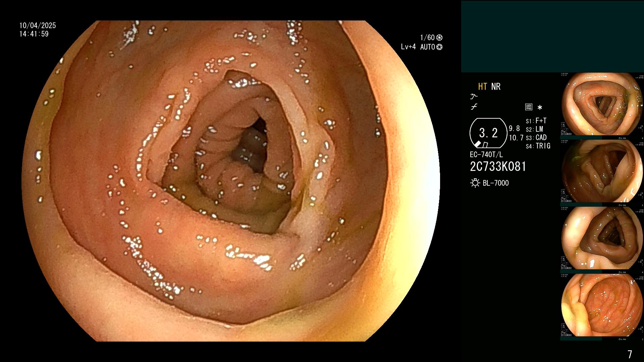Viewport: 644px width, 362px height.
Task: Click the asterisk indicator icon
Action: [x=540, y=108]
